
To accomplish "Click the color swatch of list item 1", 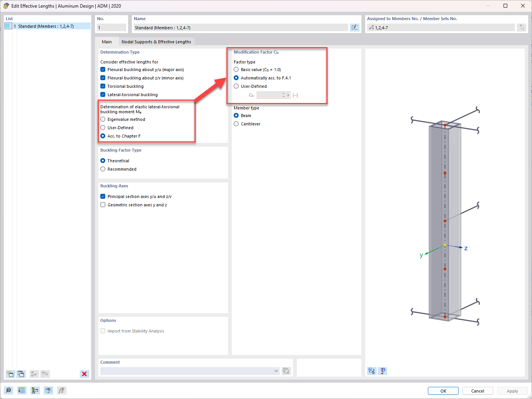I will click(x=8, y=26).
